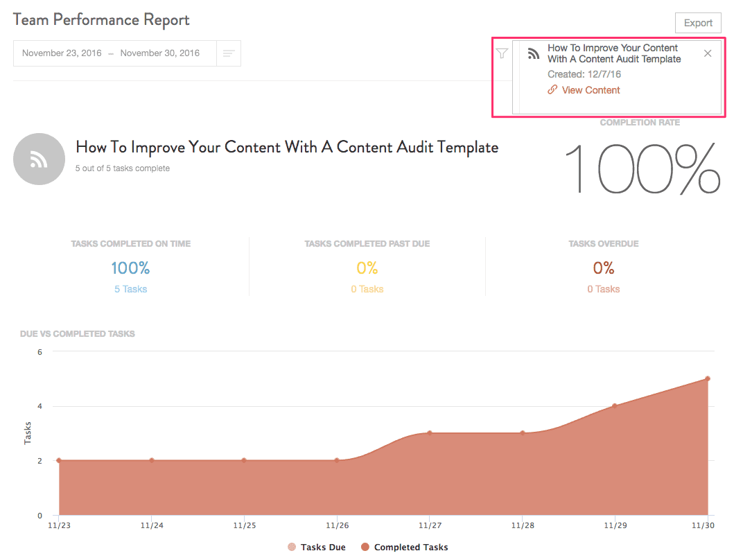Click the 0 Tasks under Tasks Overdue

(604, 289)
